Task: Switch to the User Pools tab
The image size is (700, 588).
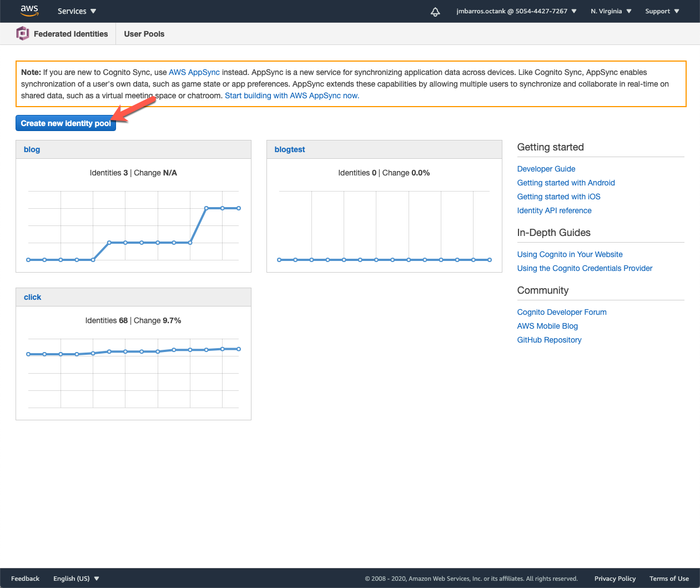Action: pyautogui.click(x=144, y=34)
